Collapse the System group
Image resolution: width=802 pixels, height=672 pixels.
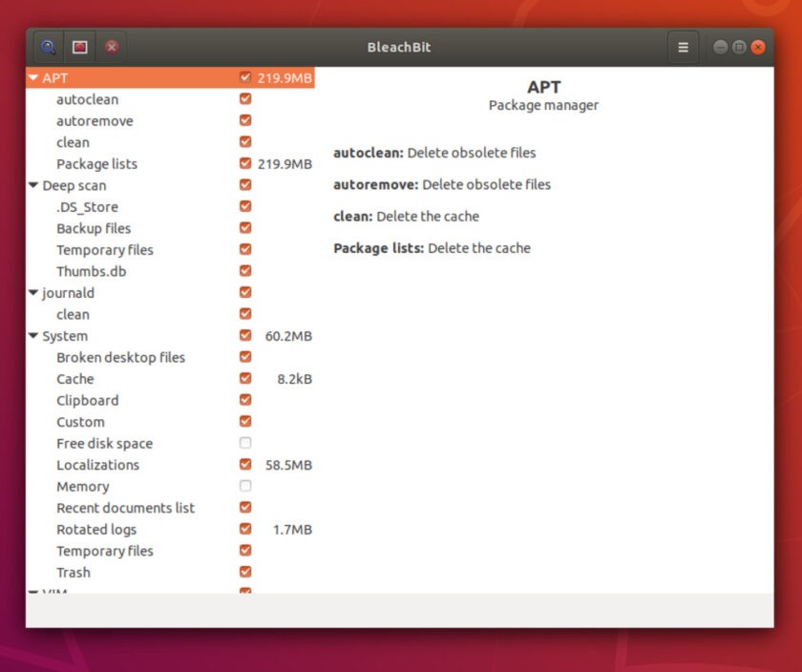pos(33,335)
